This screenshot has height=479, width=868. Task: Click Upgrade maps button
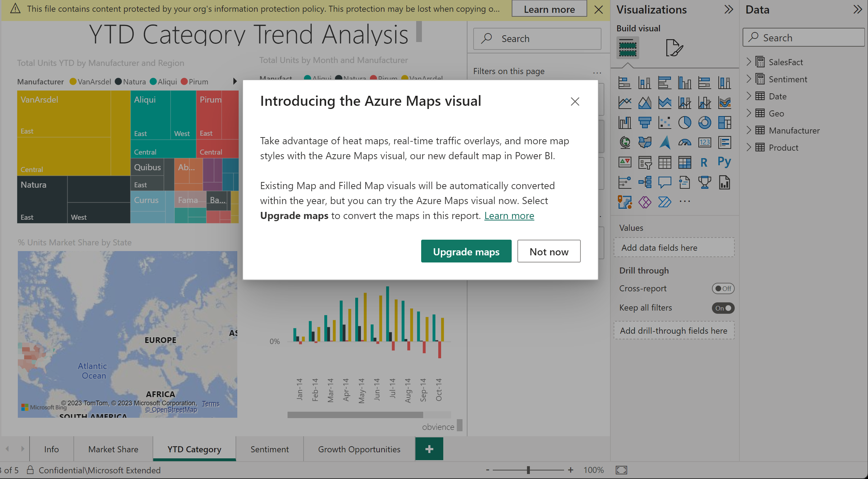pyautogui.click(x=466, y=251)
